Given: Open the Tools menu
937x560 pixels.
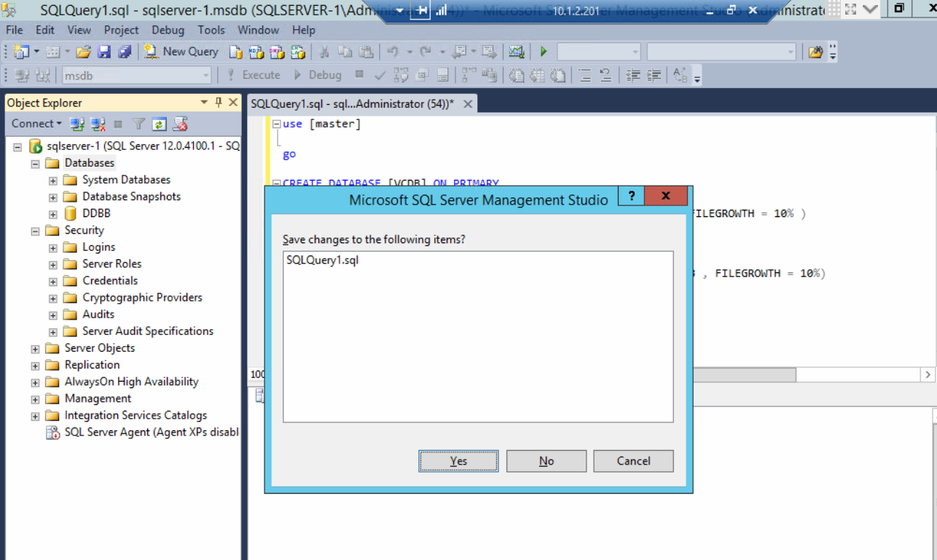Looking at the screenshot, I should (x=211, y=30).
